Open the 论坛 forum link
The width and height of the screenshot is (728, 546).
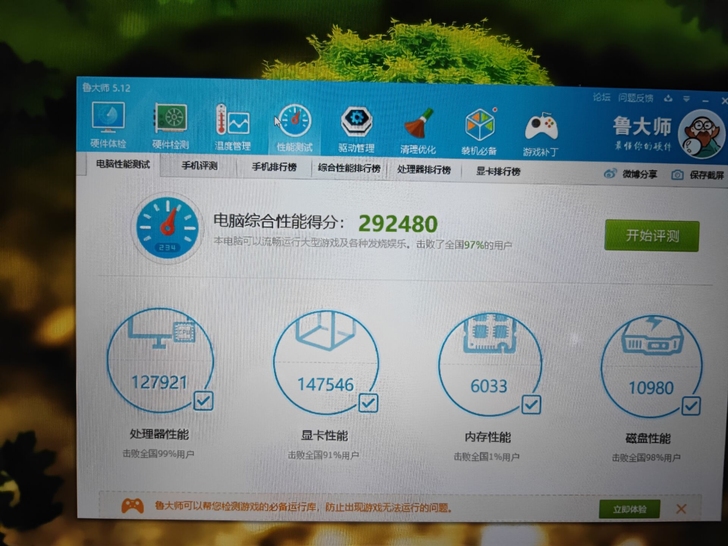click(x=601, y=97)
